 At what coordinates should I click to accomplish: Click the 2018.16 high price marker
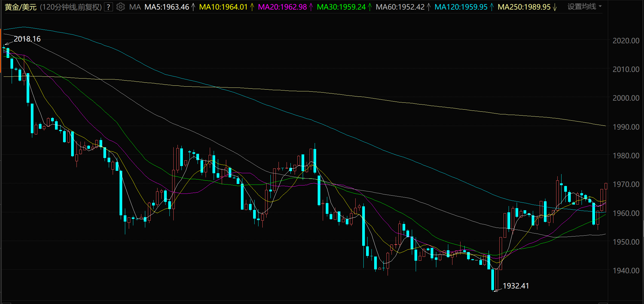[27, 39]
